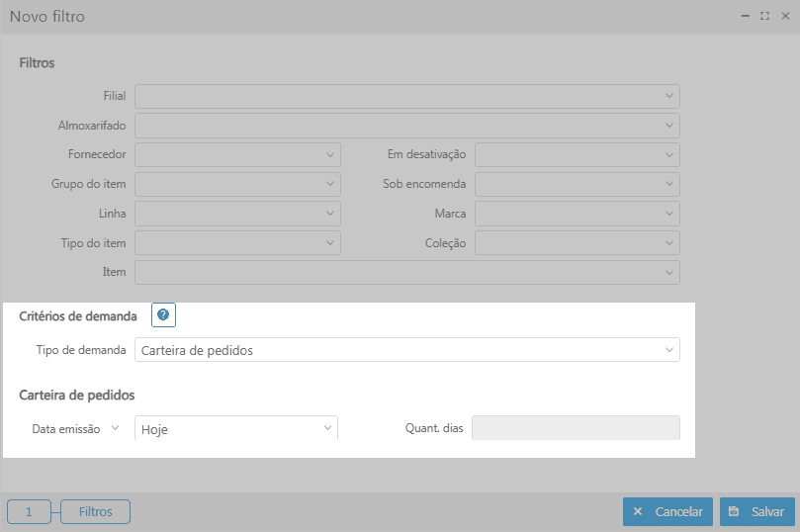Expand the Almoxarifado dropdown list
The width and height of the screenshot is (800, 532).
[406, 126]
